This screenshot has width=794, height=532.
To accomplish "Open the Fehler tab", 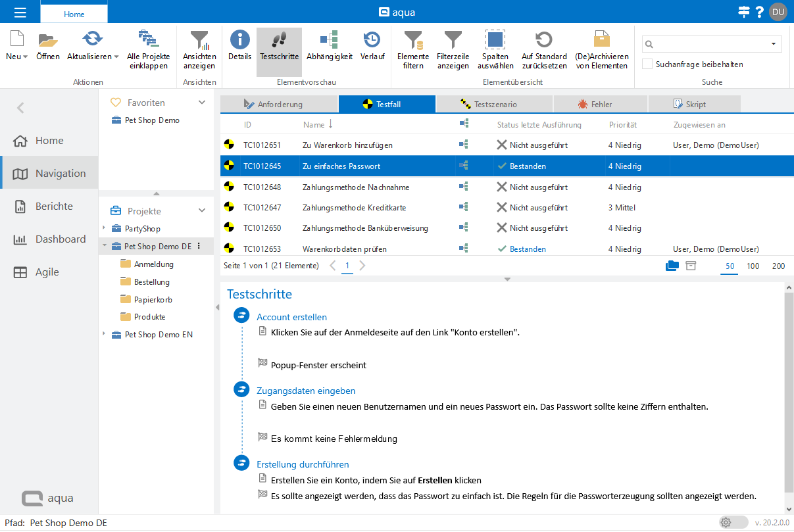I will click(601, 104).
